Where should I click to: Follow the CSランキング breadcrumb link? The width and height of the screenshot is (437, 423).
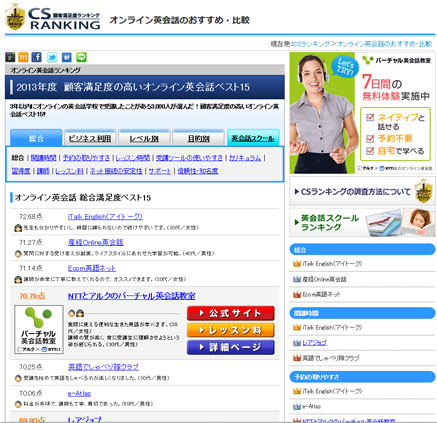[311, 44]
